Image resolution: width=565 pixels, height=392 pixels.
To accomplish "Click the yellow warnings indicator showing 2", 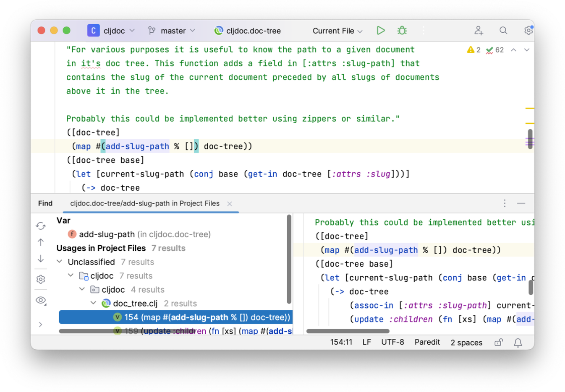I will [x=473, y=50].
